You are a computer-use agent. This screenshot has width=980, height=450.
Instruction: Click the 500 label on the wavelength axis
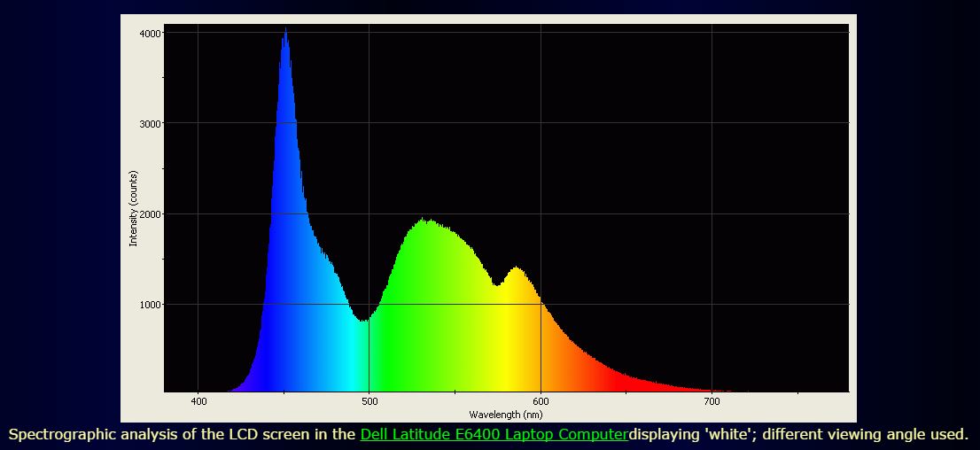tap(369, 402)
